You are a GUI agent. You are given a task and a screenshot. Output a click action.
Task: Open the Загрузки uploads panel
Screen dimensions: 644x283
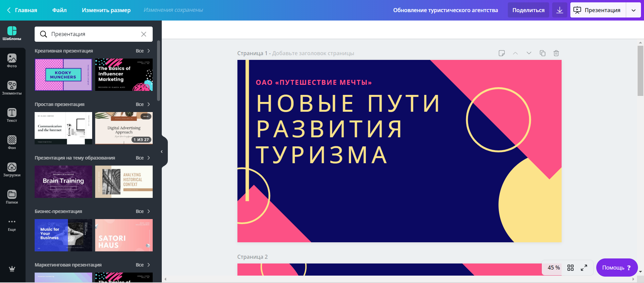[12, 170]
